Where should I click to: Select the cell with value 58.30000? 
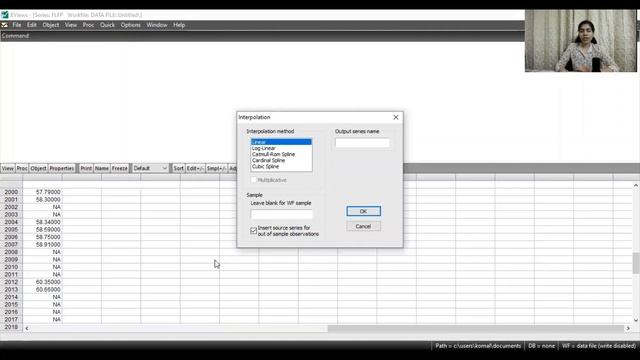click(42, 200)
